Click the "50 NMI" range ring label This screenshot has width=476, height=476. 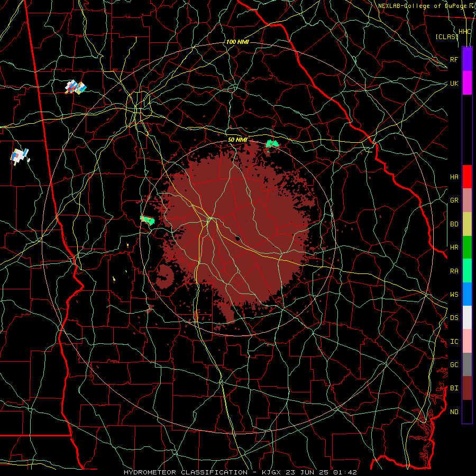pyautogui.click(x=237, y=140)
